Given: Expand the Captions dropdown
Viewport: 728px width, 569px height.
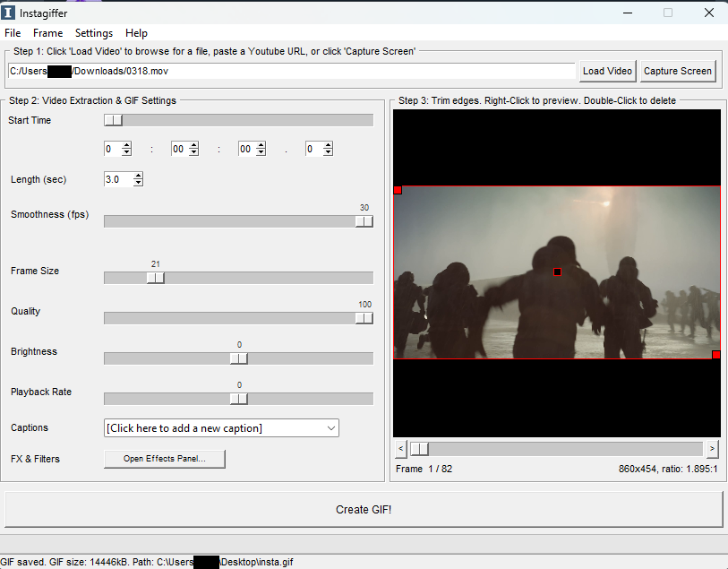Looking at the screenshot, I should pos(331,428).
